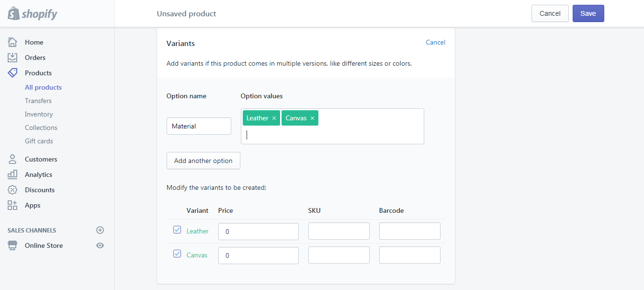The height and width of the screenshot is (290, 644).
Task: Open Customers in the sidebar
Action: pyautogui.click(x=41, y=159)
